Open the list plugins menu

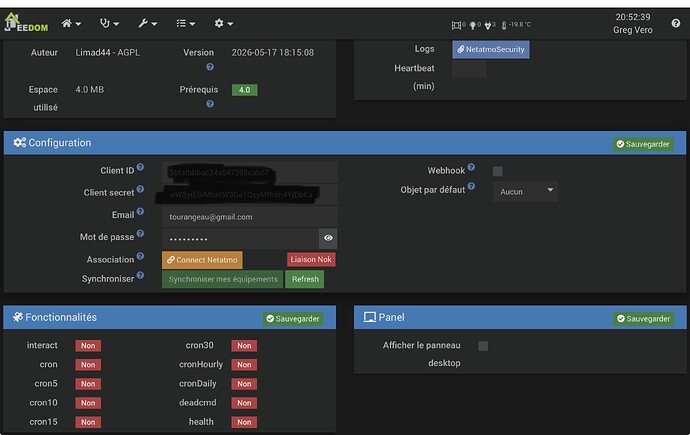click(x=186, y=23)
